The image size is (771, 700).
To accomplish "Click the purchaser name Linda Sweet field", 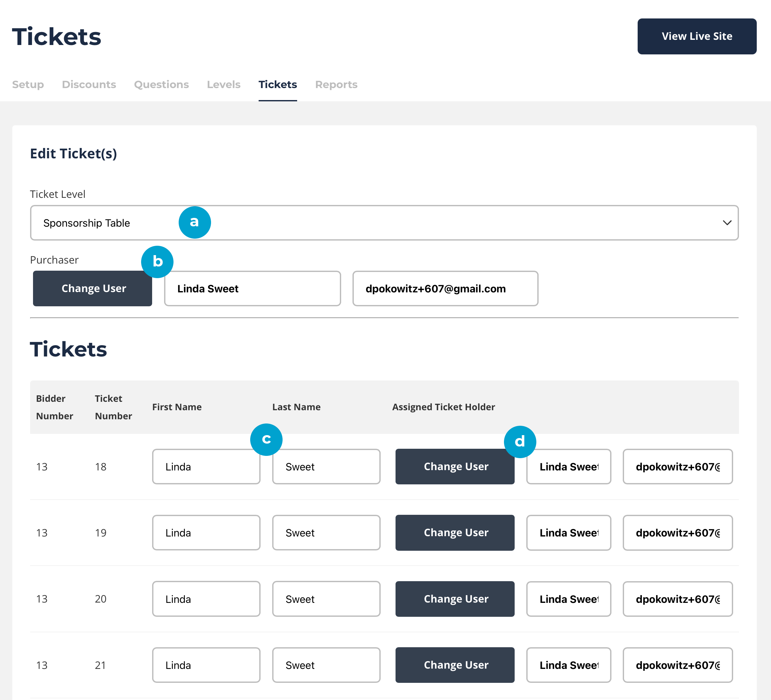I will (252, 288).
